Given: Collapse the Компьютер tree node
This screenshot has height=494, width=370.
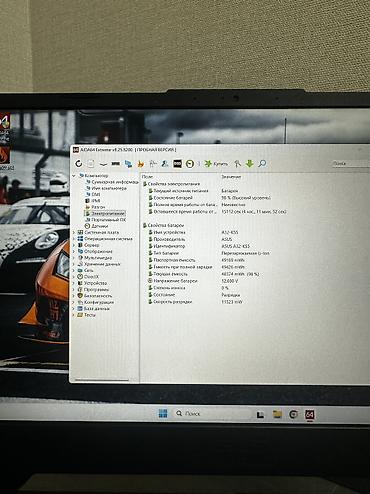Looking at the screenshot, I should pyautogui.click(x=74, y=175).
